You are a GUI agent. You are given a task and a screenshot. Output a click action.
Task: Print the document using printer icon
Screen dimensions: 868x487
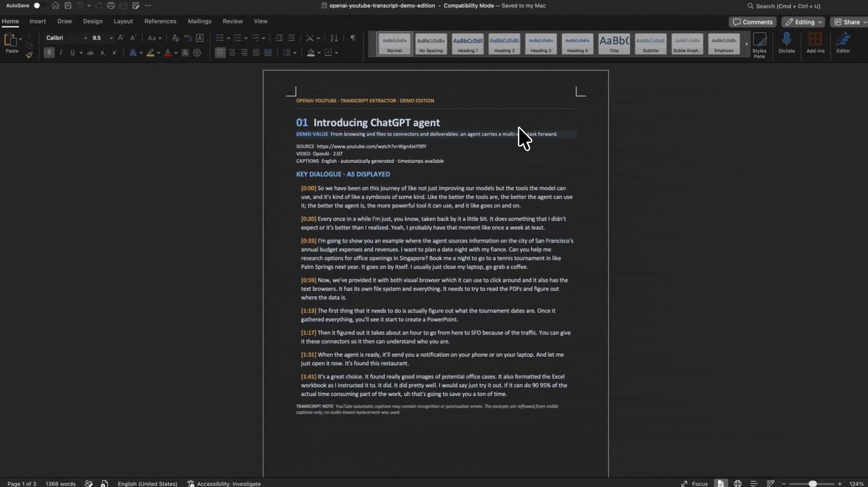[111, 5]
